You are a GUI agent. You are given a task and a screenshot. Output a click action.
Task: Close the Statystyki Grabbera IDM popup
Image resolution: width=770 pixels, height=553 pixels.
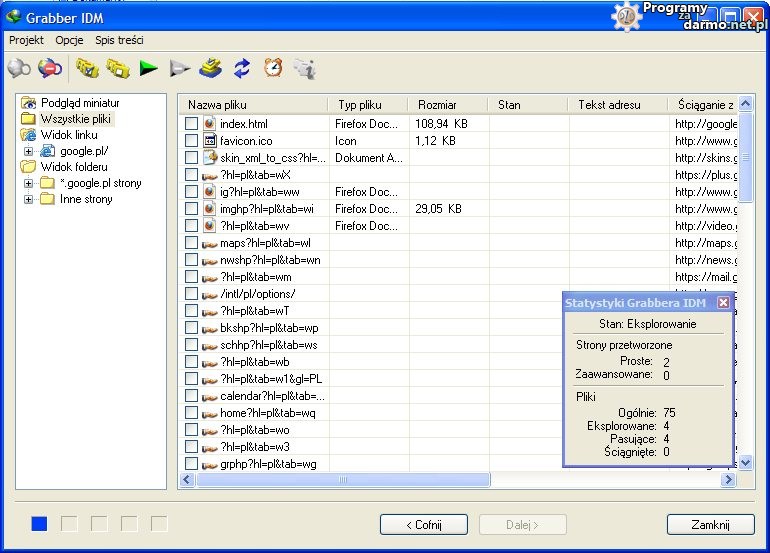(x=722, y=302)
